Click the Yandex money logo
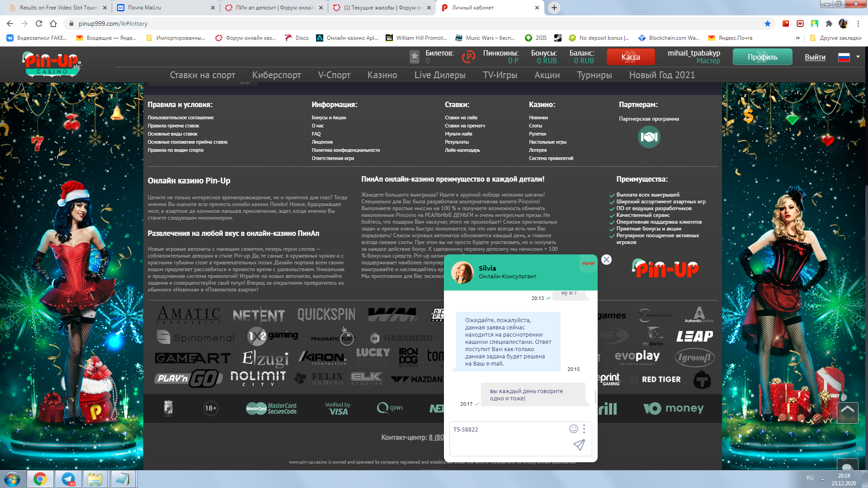 (674, 408)
